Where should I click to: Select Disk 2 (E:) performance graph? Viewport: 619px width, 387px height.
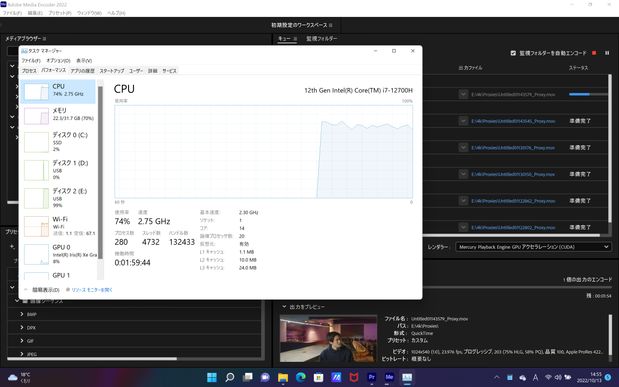pos(58,197)
